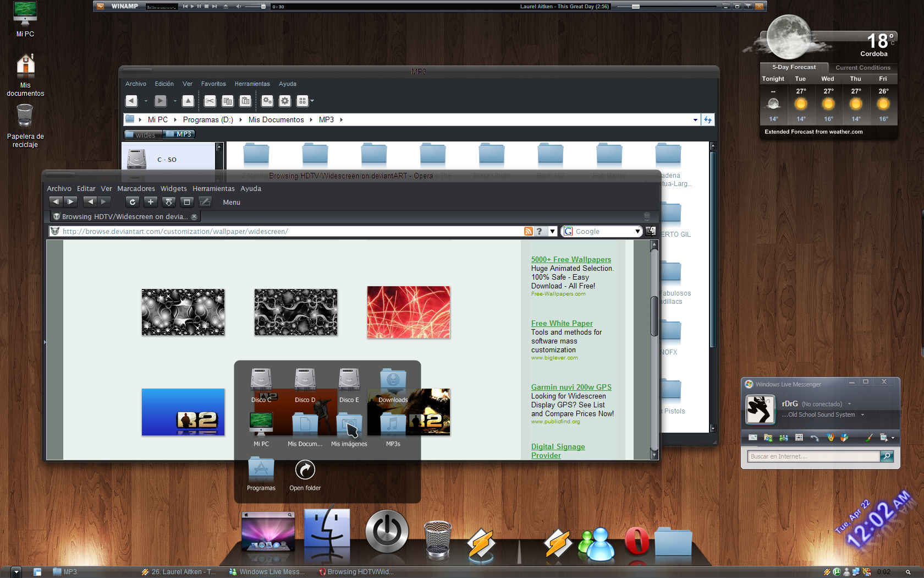Open Downloads folder in stack popup
Screen dimensions: 924x578
click(x=393, y=385)
